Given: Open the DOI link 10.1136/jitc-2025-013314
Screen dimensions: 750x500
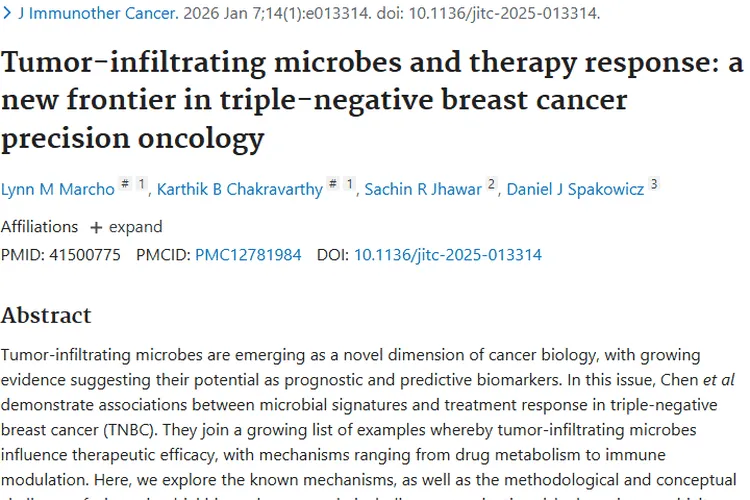Looking at the screenshot, I should click(447, 255).
